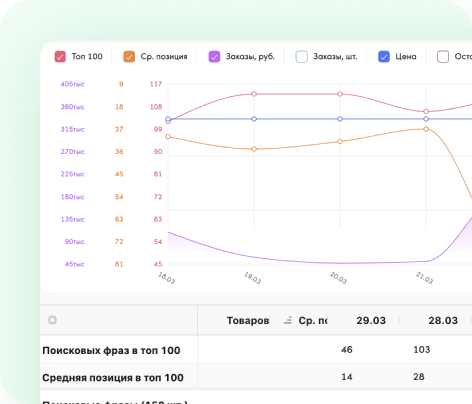Click the orange Ср. позиция point at 18.03
Viewport: 472px width, 404px height.
tap(168, 136)
